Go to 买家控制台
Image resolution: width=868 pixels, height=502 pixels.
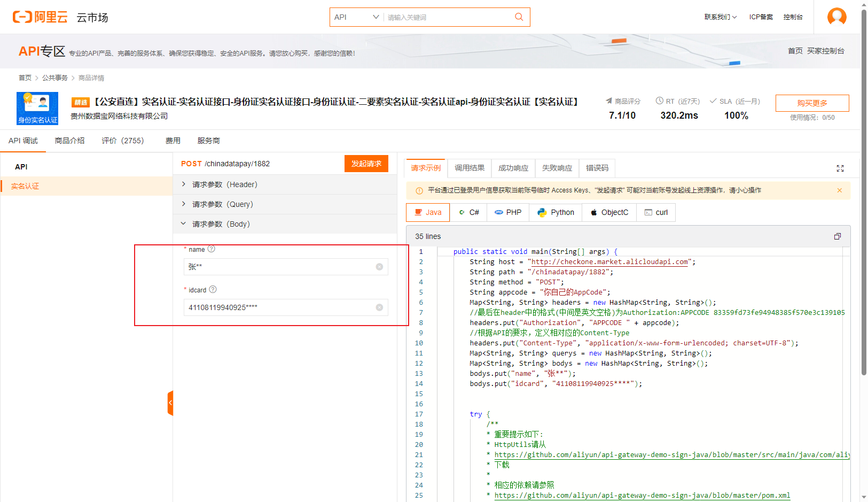825,51
